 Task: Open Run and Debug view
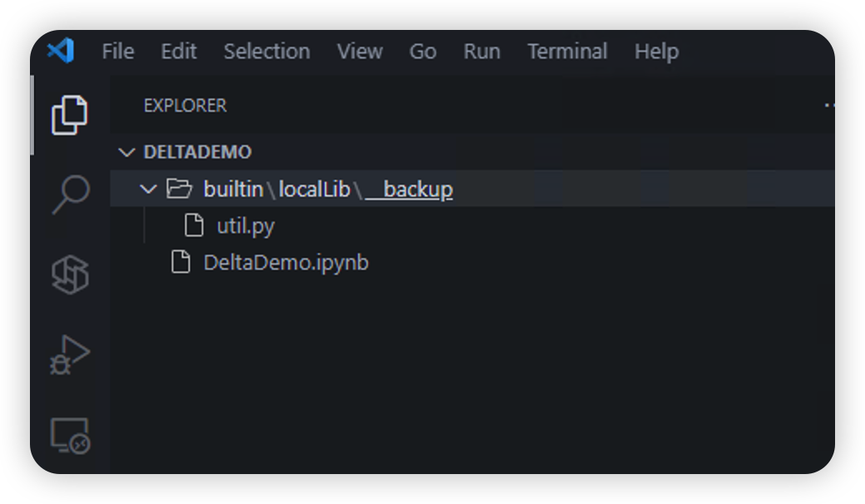70,355
